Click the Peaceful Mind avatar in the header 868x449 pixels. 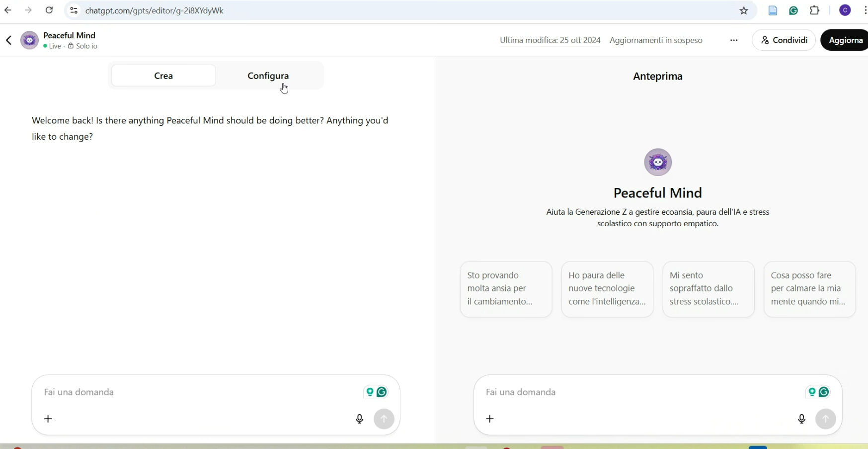29,40
